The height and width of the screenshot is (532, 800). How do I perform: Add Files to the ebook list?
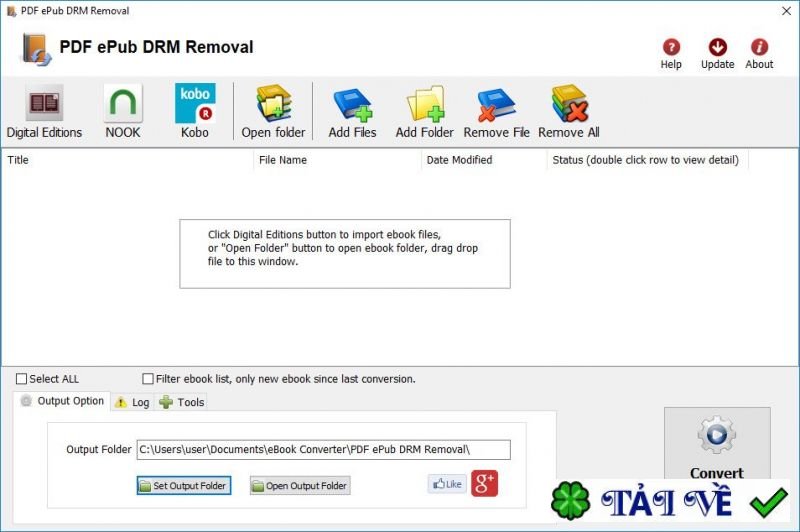(353, 112)
